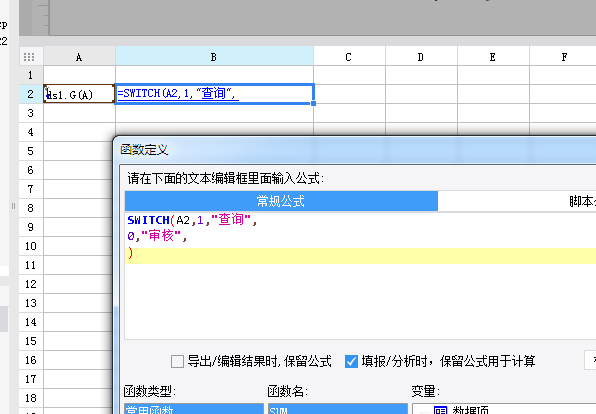Select row 14 header

[x=31, y=322]
